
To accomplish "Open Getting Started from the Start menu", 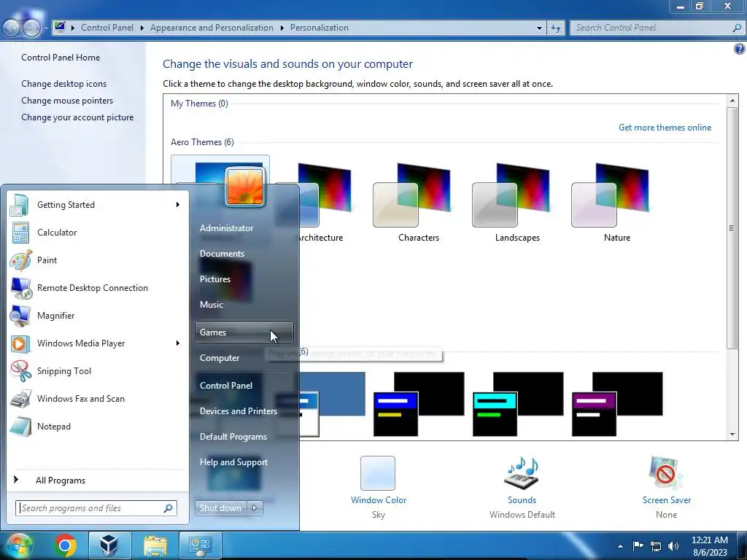I will point(98,205).
